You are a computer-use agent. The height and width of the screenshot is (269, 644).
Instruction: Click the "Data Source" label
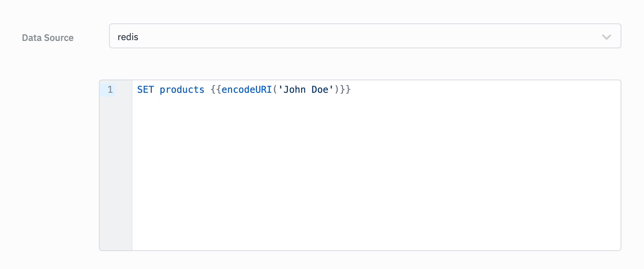pyautogui.click(x=48, y=38)
